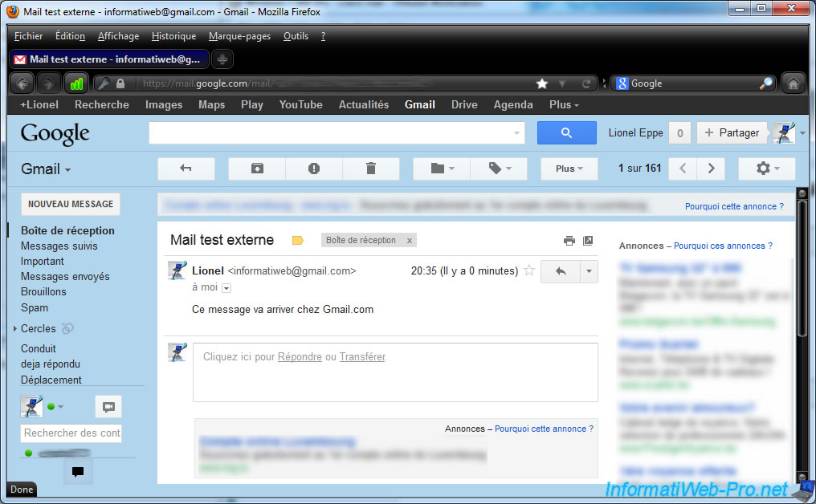The image size is (816, 504).
Task: Click the Partager share button
Action: pos(732,133)
